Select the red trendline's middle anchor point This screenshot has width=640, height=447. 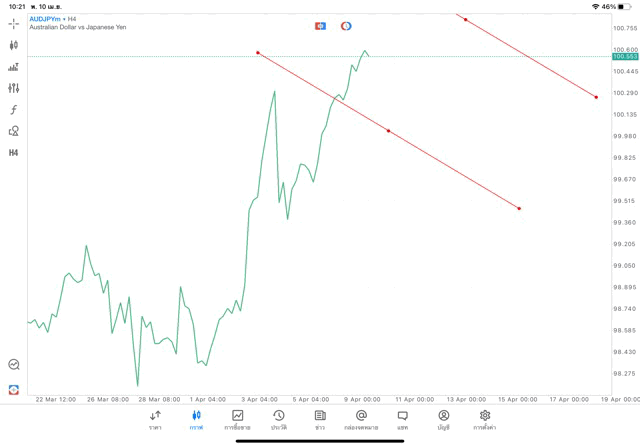388,131
